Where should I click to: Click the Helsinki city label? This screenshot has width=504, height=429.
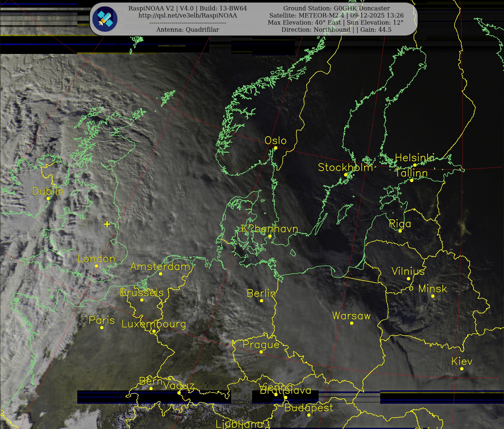coord(414,158)
